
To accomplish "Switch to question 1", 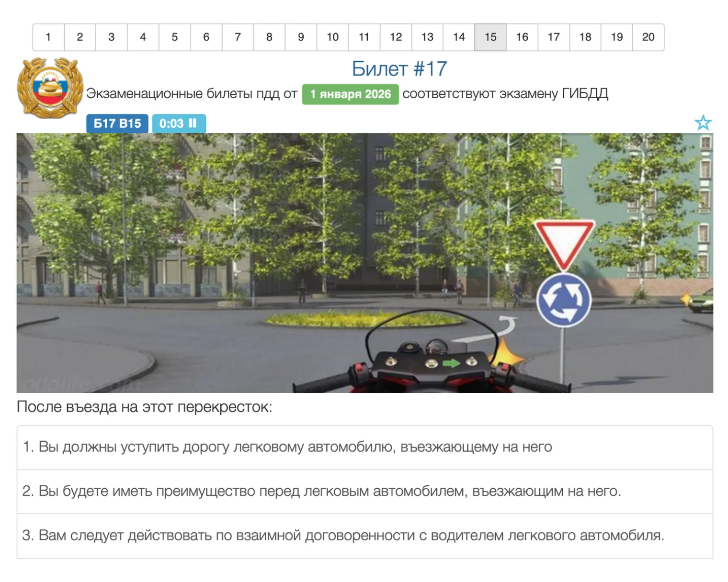I will point(48,37).
